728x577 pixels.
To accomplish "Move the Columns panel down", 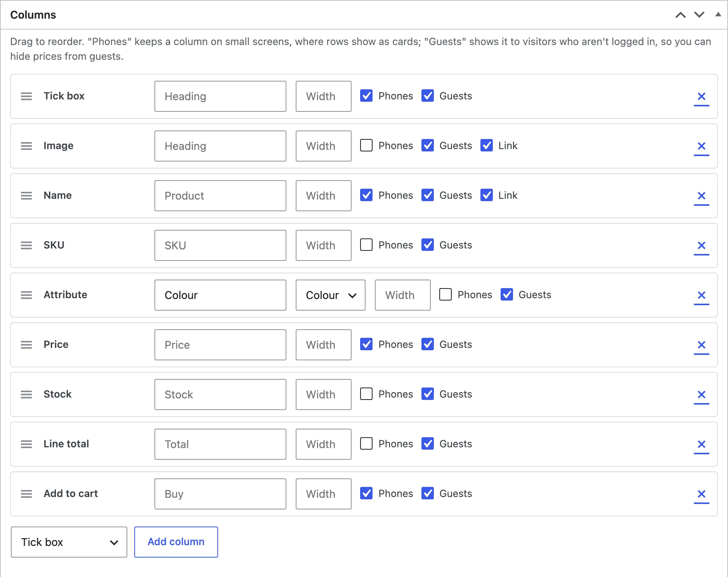I will pyautogui.click(x=699, y=15).
